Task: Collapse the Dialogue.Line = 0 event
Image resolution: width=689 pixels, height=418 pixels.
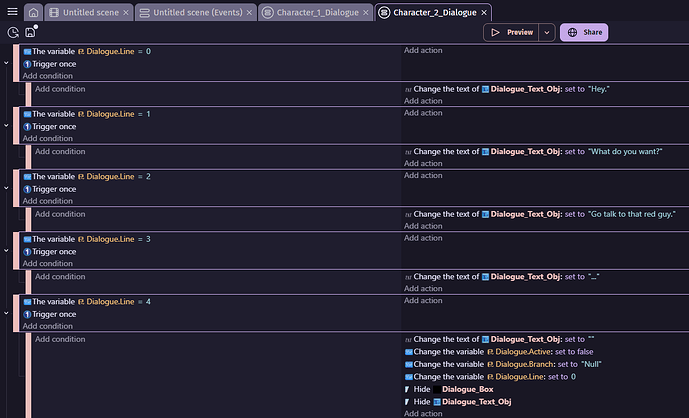Action: pyautogui.click(x=7, y=63)
